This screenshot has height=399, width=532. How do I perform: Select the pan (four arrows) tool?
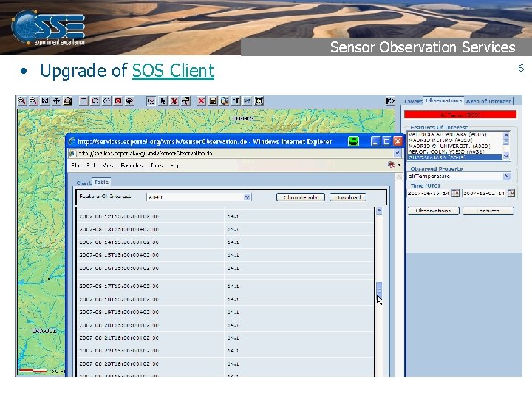(56, 100)
